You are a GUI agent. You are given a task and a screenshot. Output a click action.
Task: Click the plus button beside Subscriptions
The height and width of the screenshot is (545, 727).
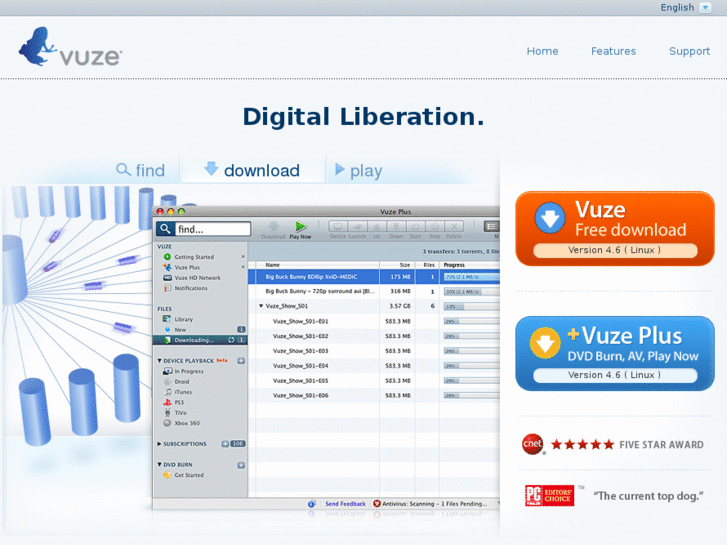pos(225,444)
